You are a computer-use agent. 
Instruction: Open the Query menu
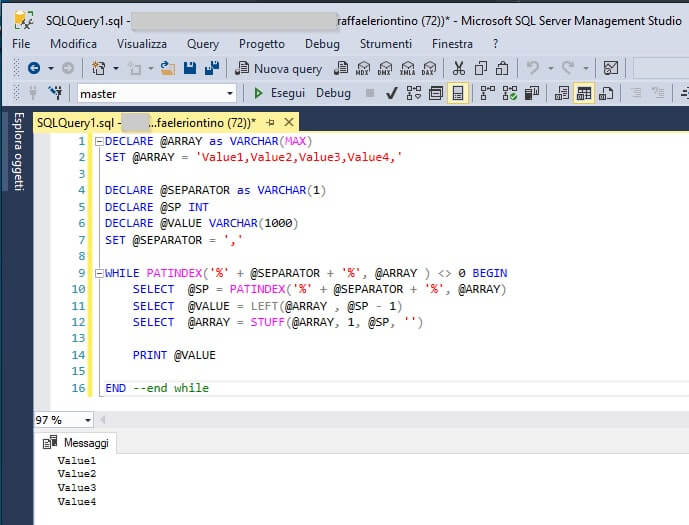[203, 44]
